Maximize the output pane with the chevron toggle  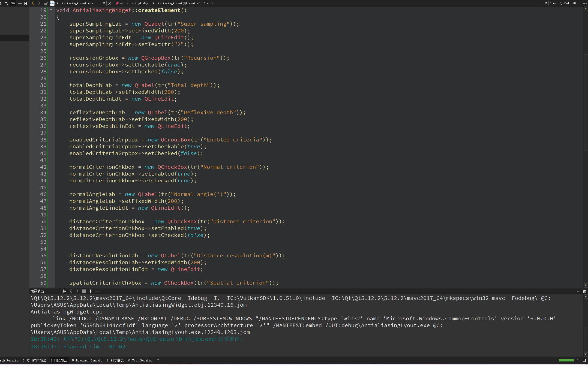[578, 291]
